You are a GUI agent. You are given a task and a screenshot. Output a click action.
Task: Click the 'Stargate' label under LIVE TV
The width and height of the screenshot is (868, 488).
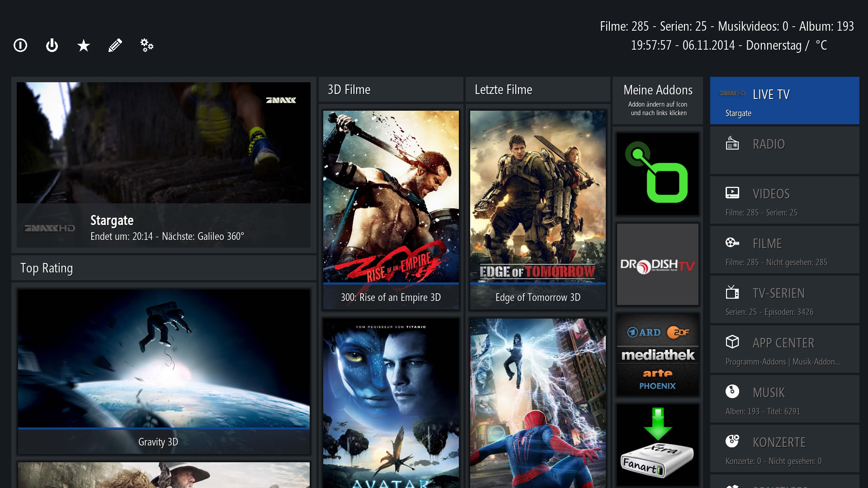(738, 113)
